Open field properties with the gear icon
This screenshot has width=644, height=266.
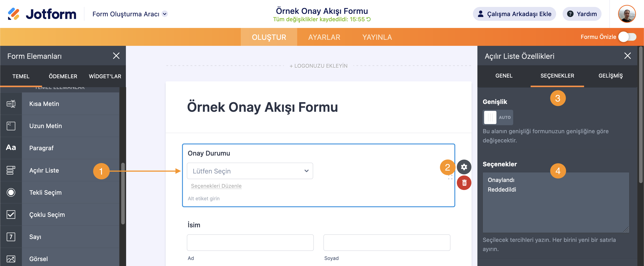click(464, 167)
